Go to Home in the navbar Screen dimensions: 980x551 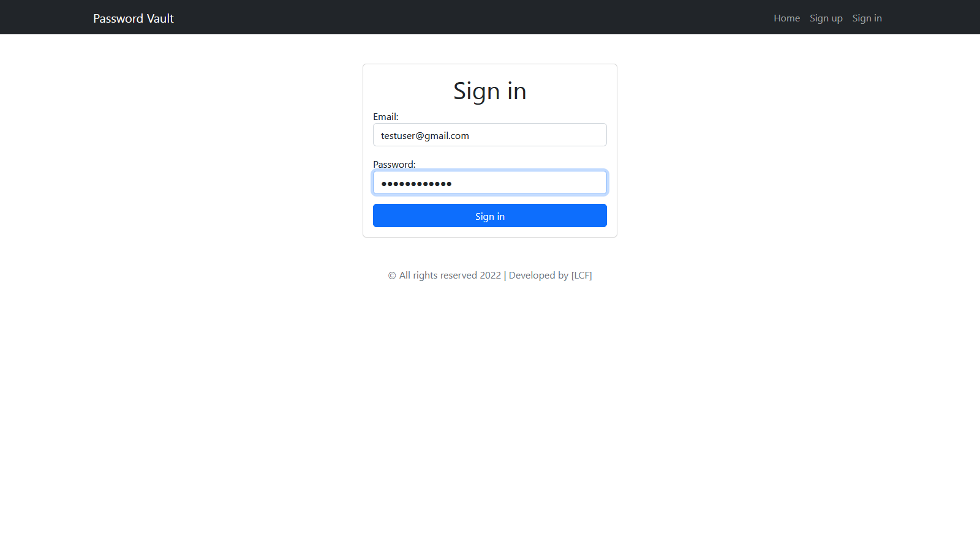pyautogui.click(x=786, y=18)
